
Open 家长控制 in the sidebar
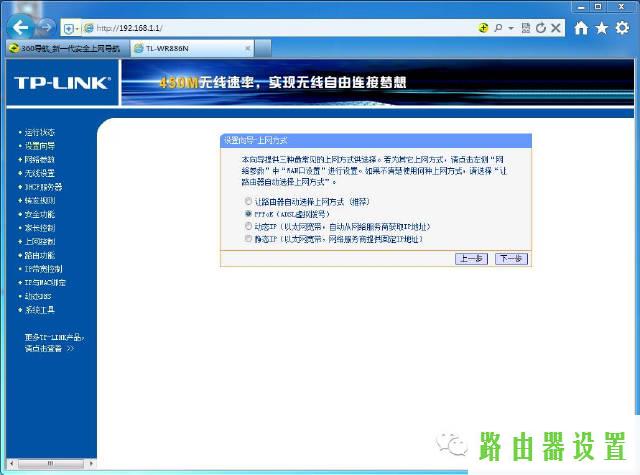[40, 228]
